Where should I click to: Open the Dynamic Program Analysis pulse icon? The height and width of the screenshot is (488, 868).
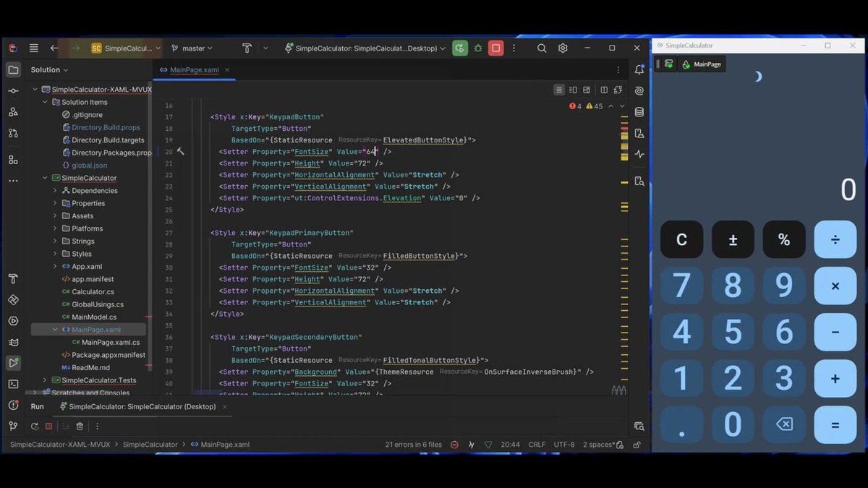click(639, 154)
